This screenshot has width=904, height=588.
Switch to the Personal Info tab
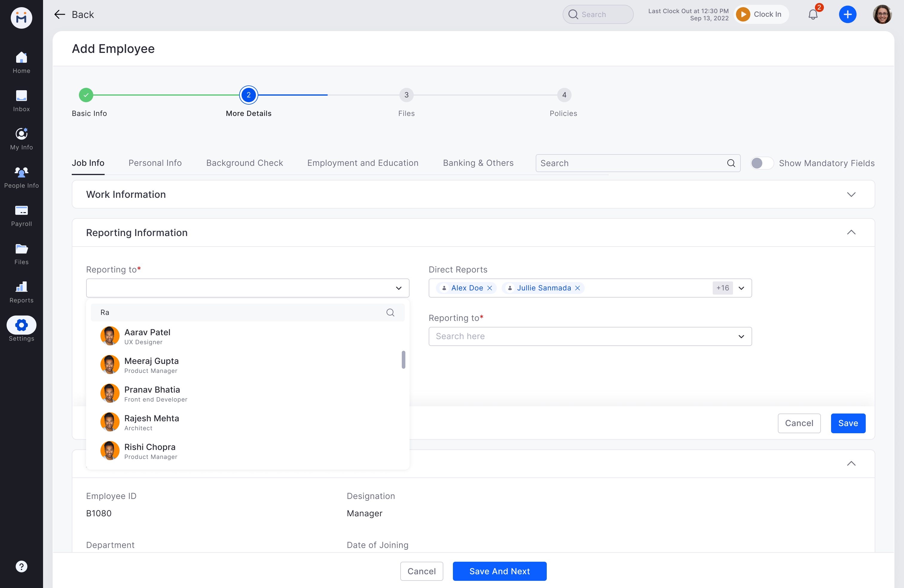155,163
